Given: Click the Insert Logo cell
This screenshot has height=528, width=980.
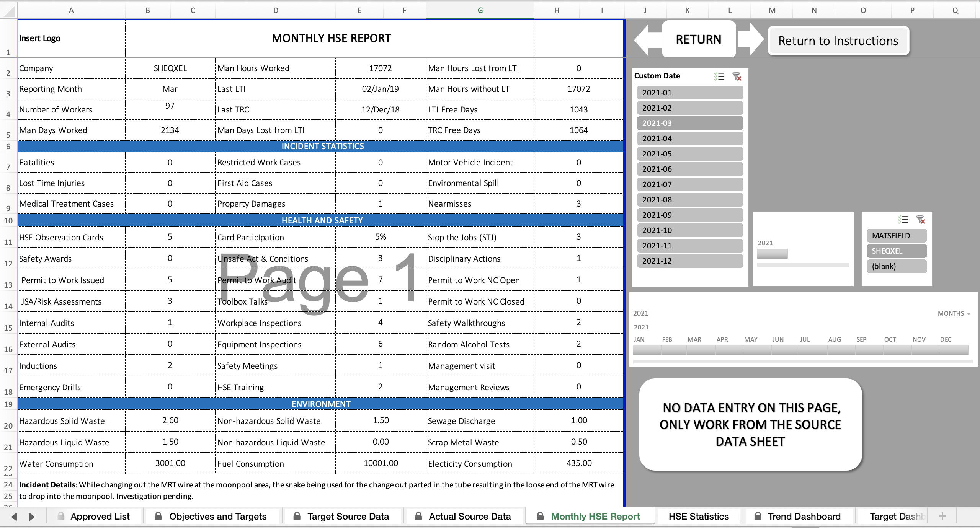Looking at the screenshot, I should click(71, 39).
